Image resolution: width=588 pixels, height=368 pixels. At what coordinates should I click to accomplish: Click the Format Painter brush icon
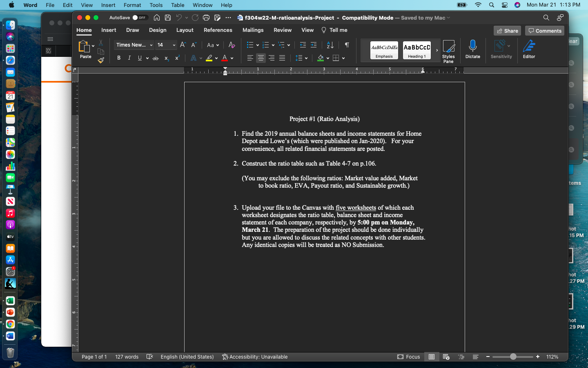(101, 61)
